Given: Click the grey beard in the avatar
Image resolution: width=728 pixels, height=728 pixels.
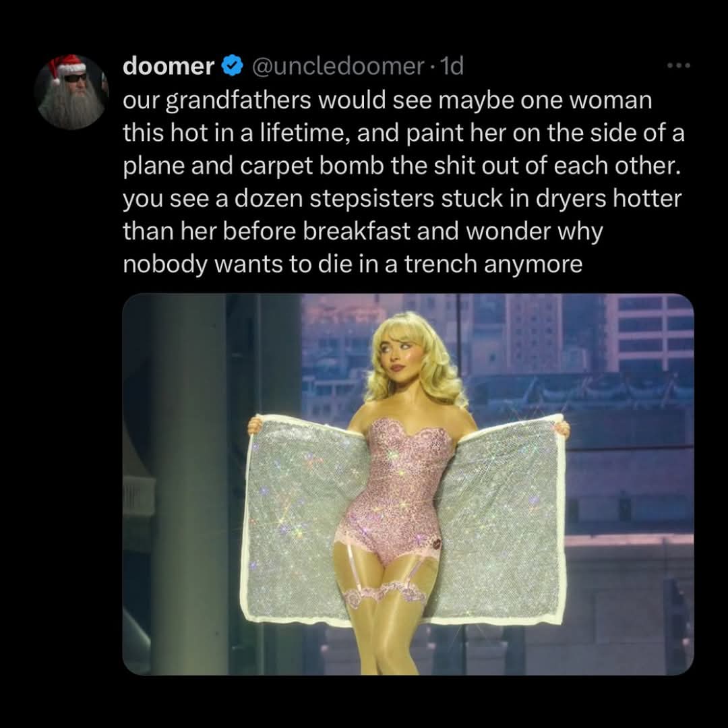Looking at the screenshot, I should tap(71, 107).
